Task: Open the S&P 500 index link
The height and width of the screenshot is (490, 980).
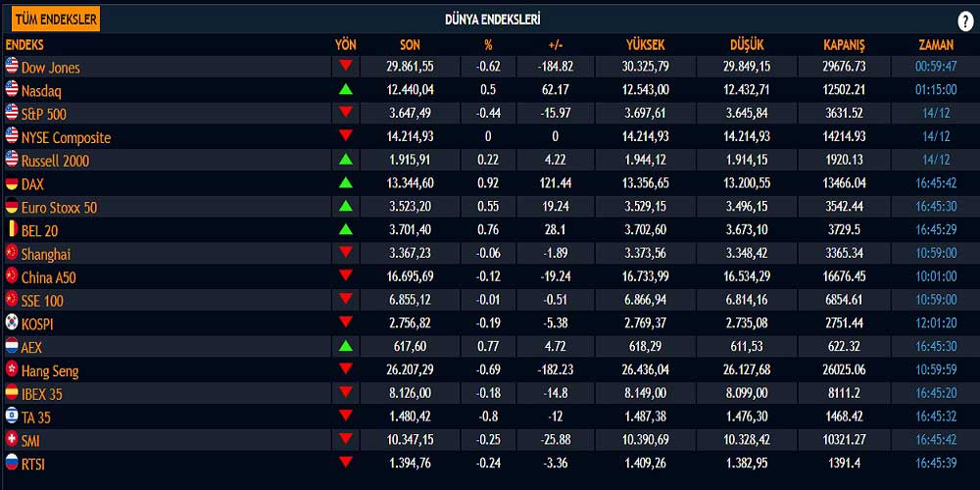Action: (x=44, y=115)
